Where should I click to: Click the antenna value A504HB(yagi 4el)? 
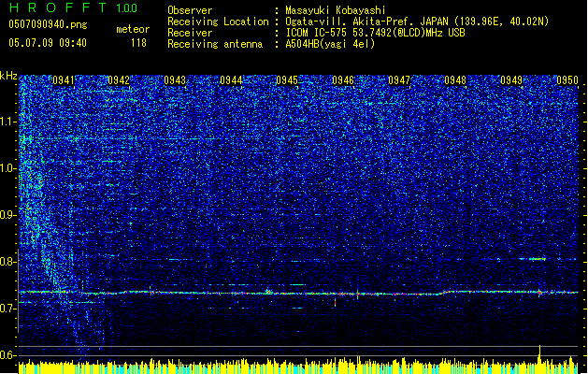pos(330,44)
